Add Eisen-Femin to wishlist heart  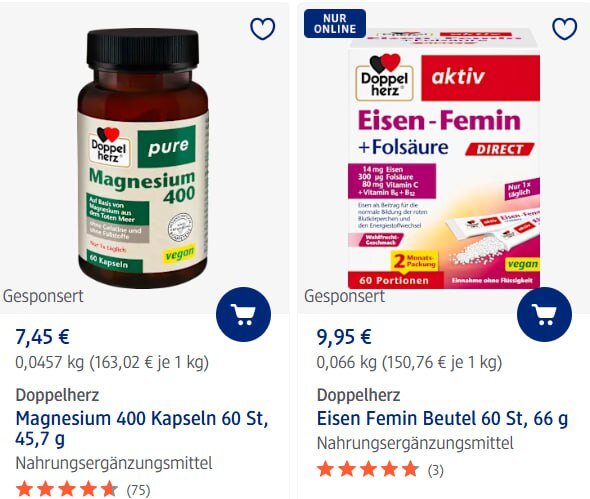tap(564, 29)
